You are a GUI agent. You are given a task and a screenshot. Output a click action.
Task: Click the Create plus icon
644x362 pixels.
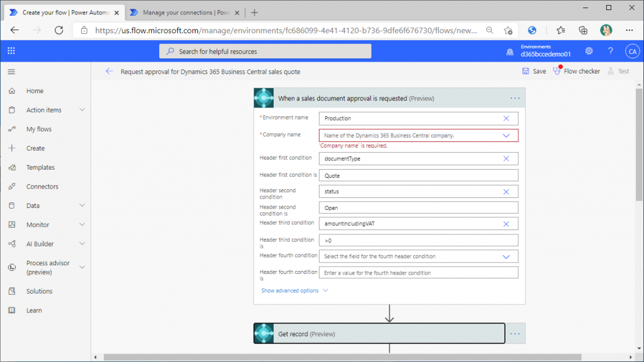coord(12,148)
